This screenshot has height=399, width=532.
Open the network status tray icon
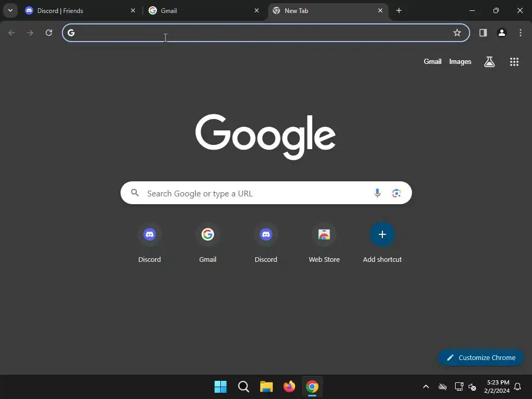point(459,387)
